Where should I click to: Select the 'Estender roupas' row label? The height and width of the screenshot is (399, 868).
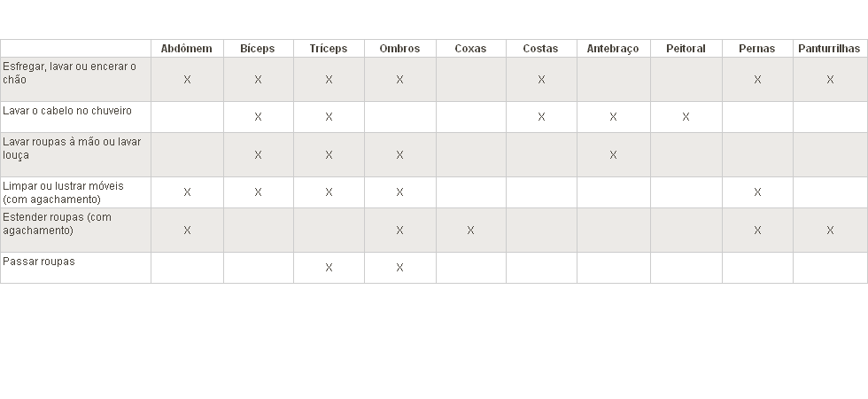pos(58,223)
